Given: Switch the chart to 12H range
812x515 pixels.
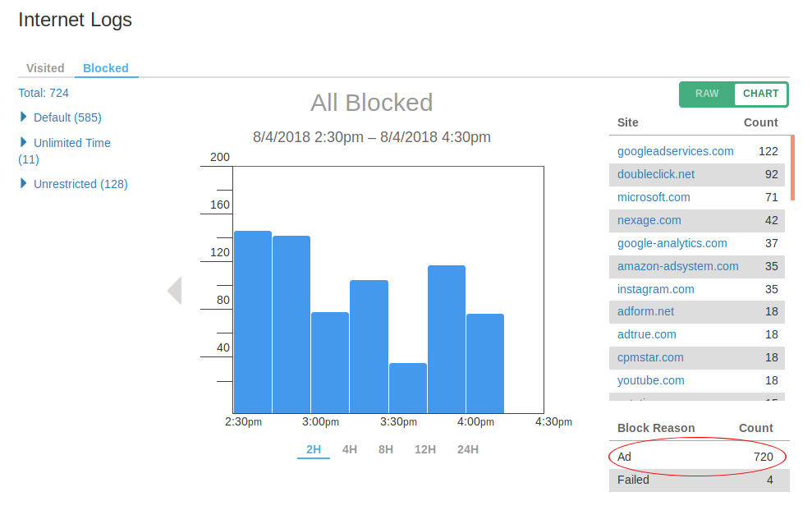Looking at the screenshot, I should 425,449.
